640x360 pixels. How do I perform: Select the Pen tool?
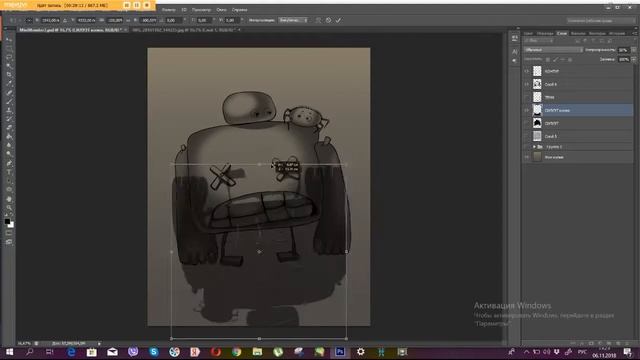(x=9, y=163)
